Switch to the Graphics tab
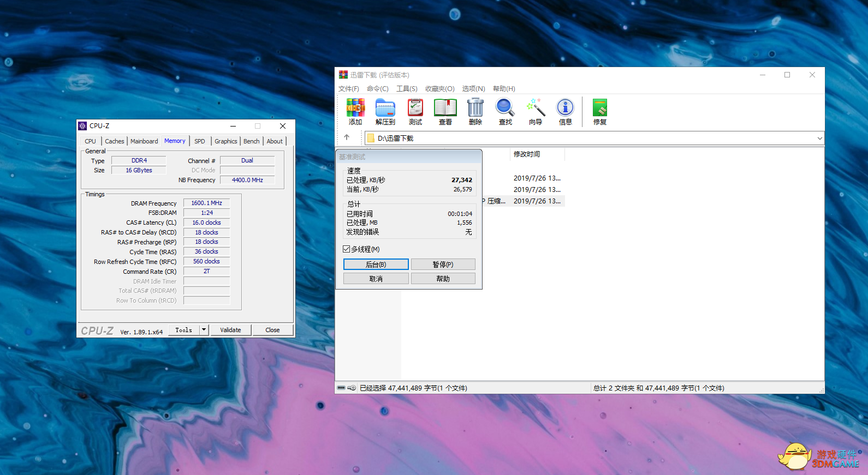The height and width of the screenshot is (475, 868). point(226,141)
